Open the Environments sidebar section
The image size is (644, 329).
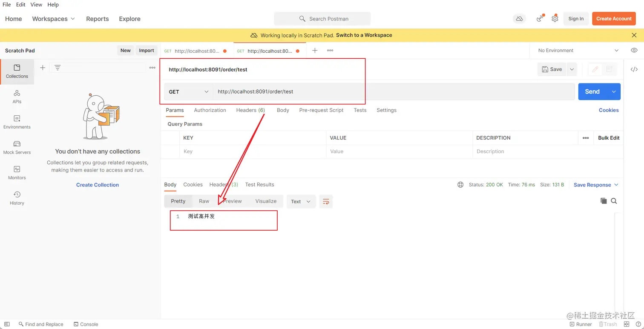coord(17,122)
